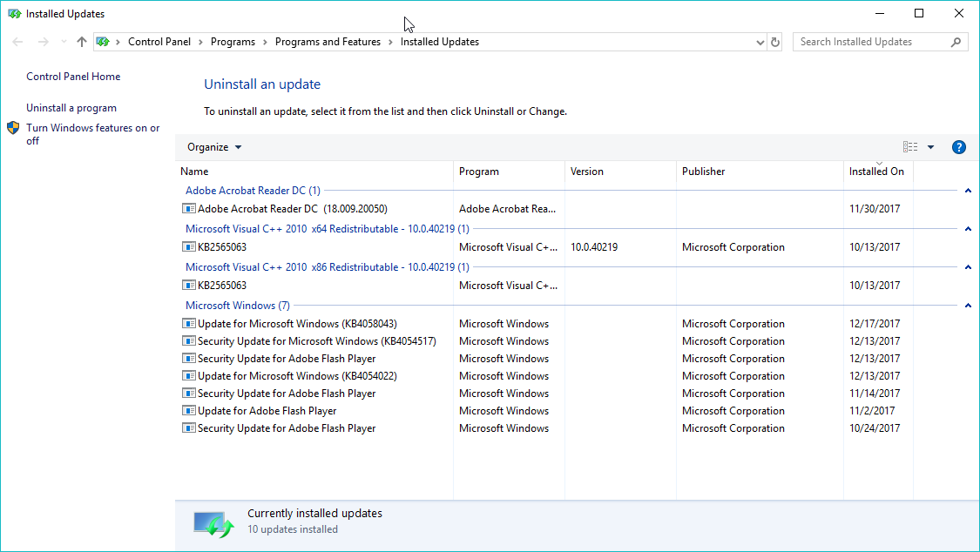Sort by the Installed On column header
Viewport: 980px width, 552px height.
(878, 172)
